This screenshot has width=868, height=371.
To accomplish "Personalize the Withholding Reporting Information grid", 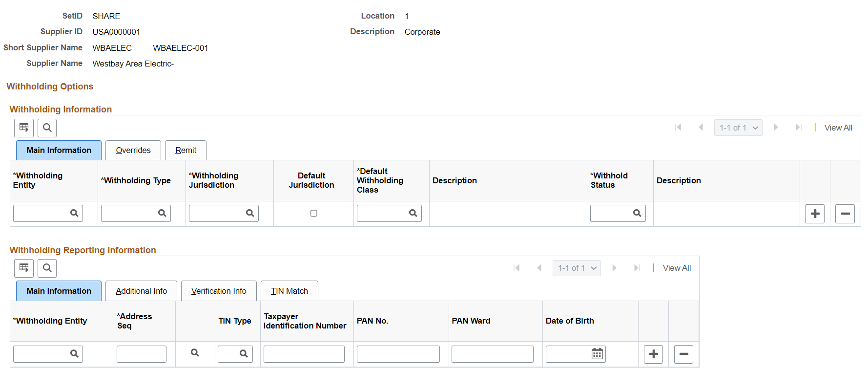I will coord(24,268).
